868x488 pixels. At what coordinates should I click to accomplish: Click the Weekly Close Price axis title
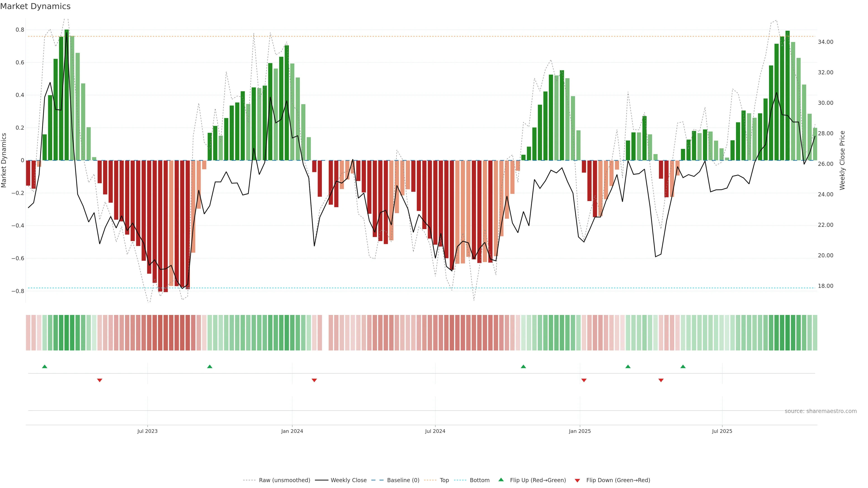click(842, 160)
